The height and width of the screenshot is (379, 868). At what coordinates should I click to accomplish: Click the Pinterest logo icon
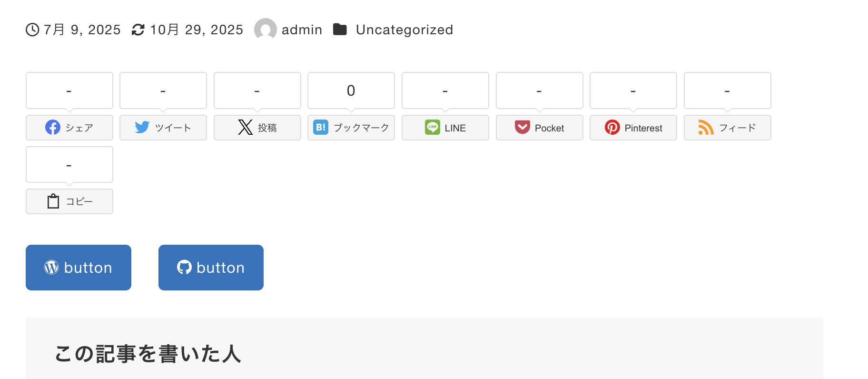[612, 128]
